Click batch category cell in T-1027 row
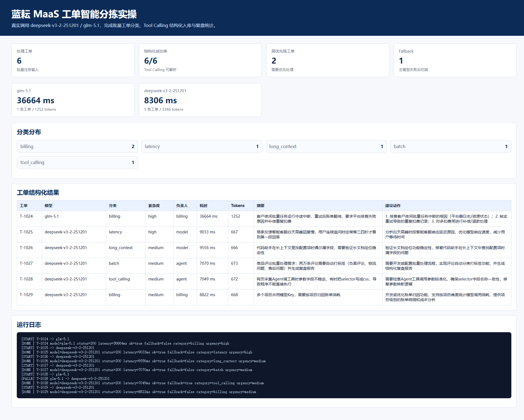524x420 pixels. coord(126,266)
